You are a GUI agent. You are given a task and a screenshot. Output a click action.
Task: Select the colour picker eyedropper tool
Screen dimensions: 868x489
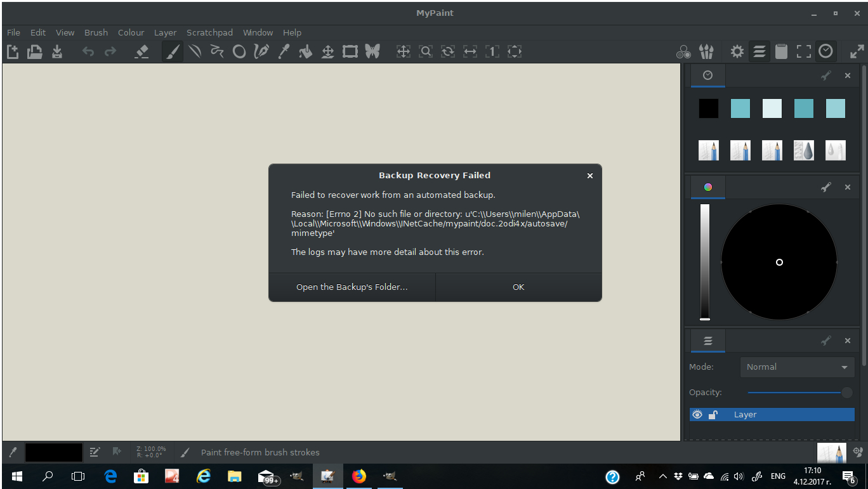click(284, 51)
